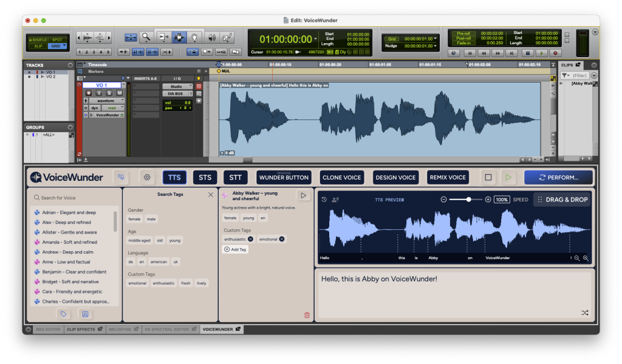Click the tag filter icon below voice list

coord(63,314)
